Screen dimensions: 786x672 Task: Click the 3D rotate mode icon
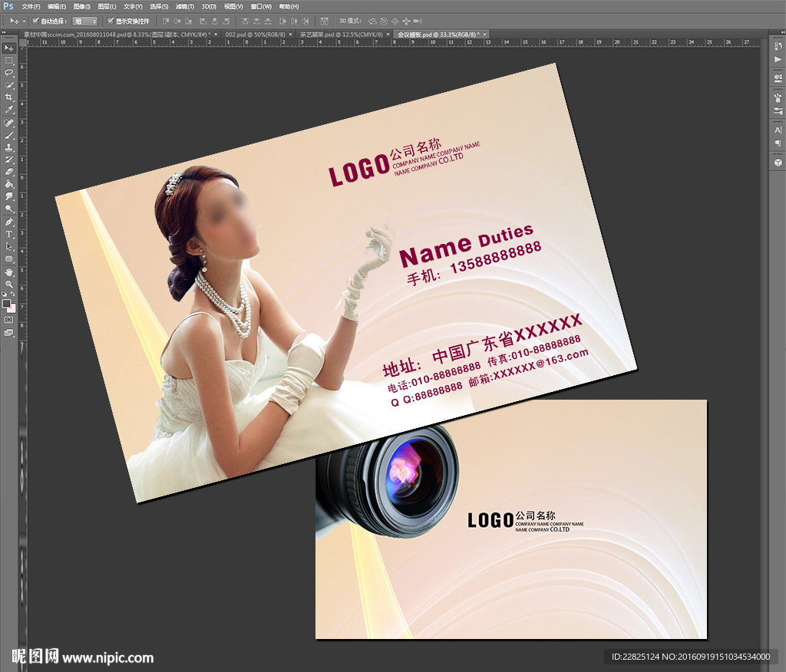[x=372, y=21]
